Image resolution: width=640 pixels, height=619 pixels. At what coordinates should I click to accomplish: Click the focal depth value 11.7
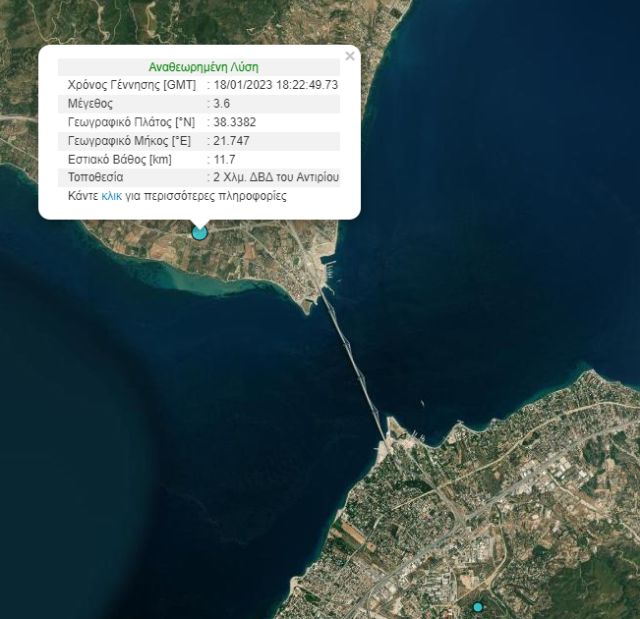pyautogui.click(x=223, y=159)
